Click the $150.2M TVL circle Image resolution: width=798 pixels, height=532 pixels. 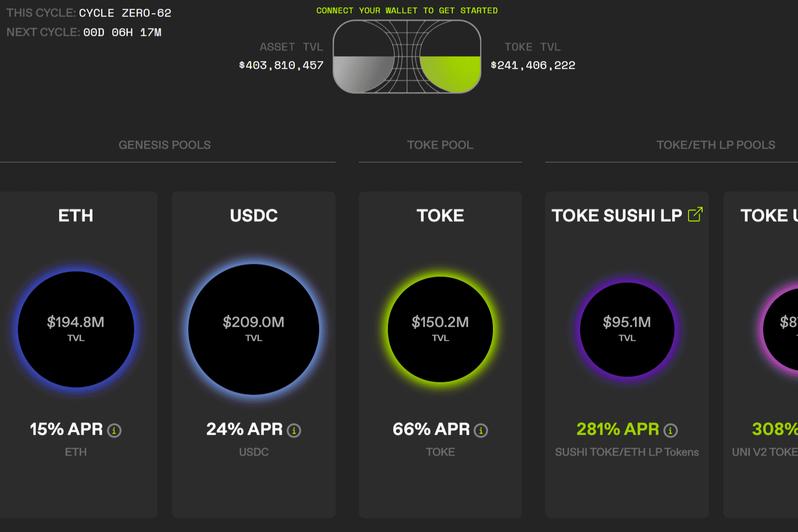coord(440,329)
